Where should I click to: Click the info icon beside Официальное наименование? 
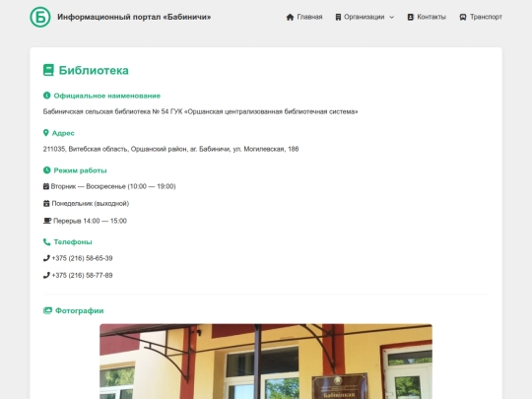click(47, 96)
